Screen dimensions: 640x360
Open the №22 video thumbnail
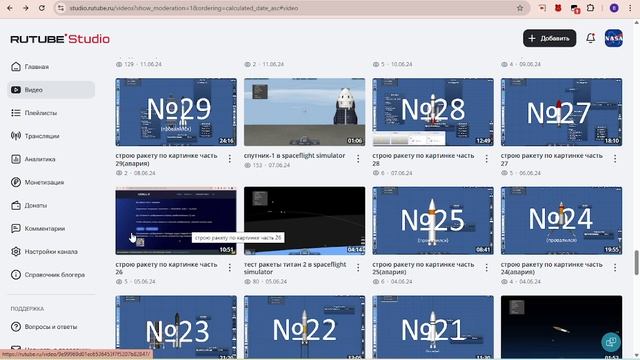[x=304, y=327]
